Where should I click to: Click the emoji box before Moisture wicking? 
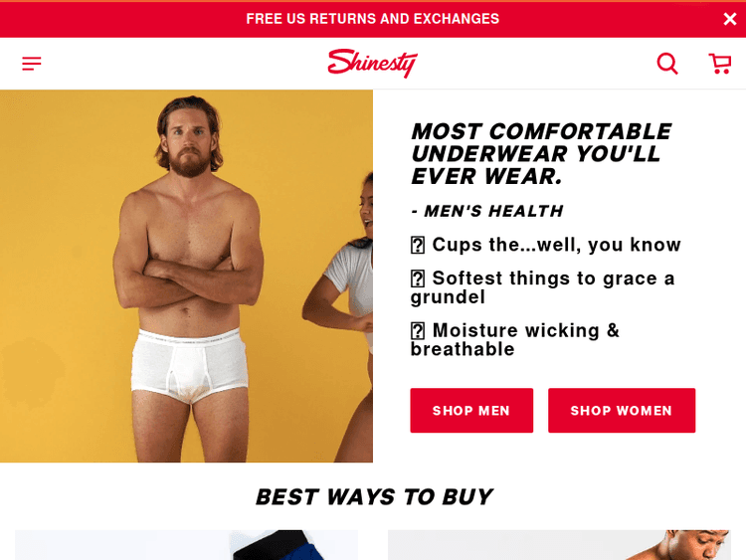(417, 331)
